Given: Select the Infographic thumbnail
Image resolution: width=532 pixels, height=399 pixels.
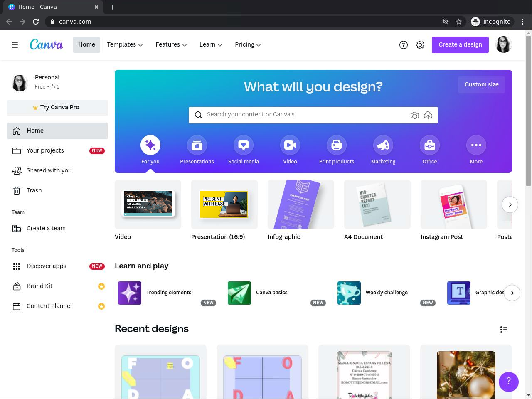Looking at the screenshot, I should tap(301, 204).
